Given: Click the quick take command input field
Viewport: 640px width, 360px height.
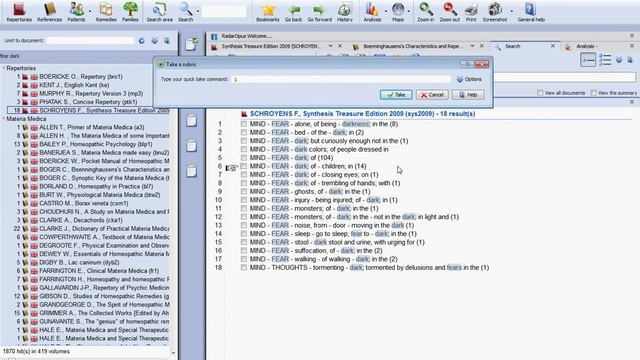Looking at the screenshot, I should (341, 79).
